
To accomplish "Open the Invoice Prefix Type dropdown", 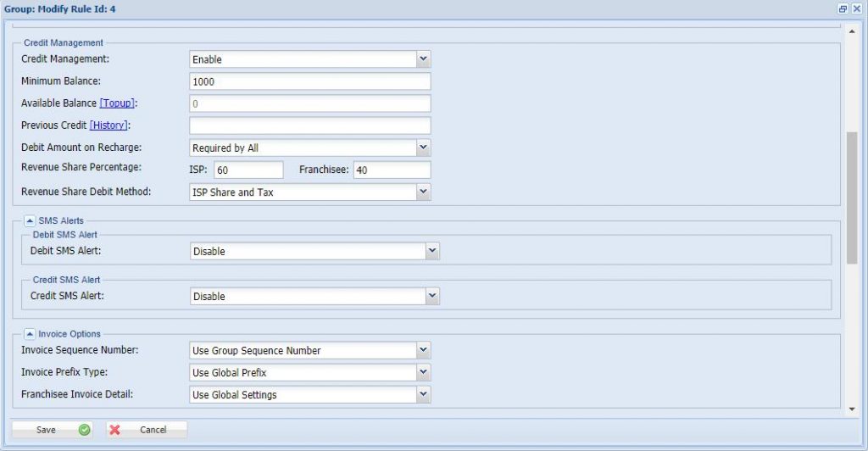I will 424,372.
